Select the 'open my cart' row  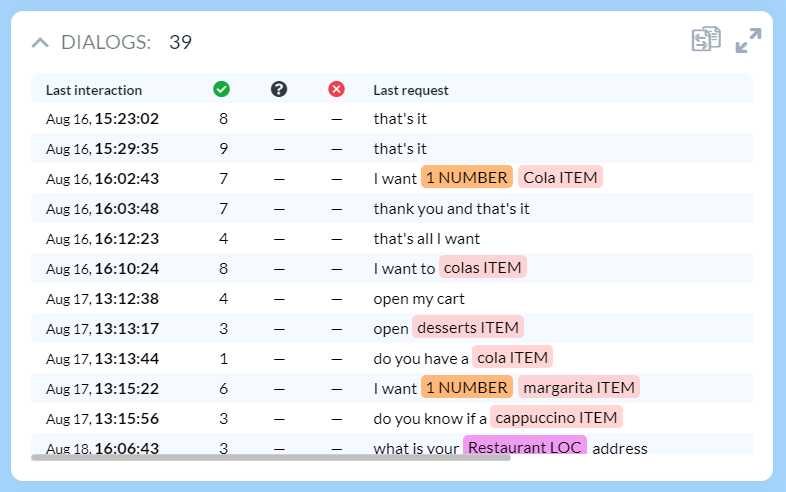pos(419,298)
